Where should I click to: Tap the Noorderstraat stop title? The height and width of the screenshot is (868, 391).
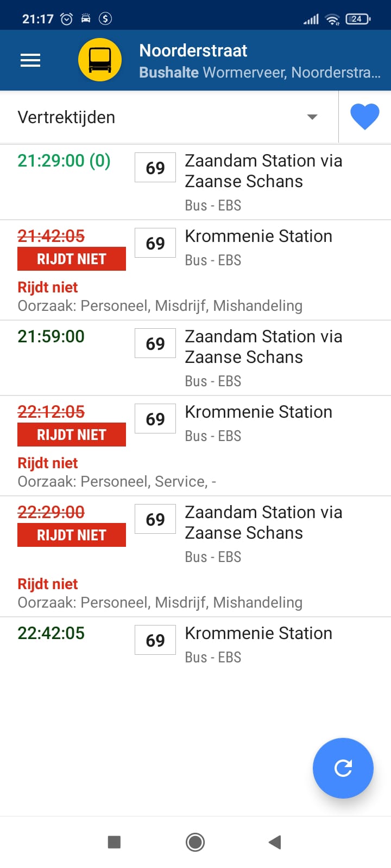point(193,50)
